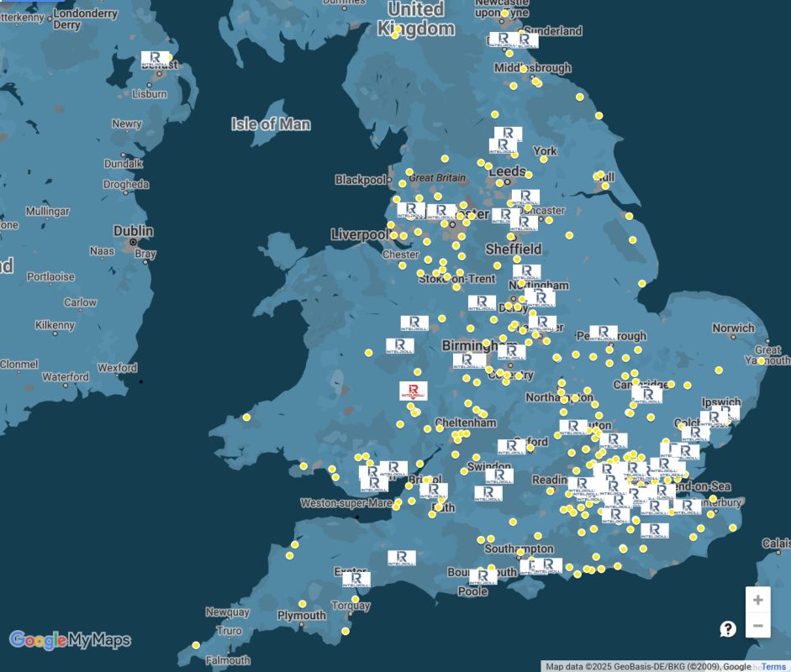The width and height of the screenshot is (791, 672).
Task: Click the Google My Maps logo
Action: click(x=70, y=640)
